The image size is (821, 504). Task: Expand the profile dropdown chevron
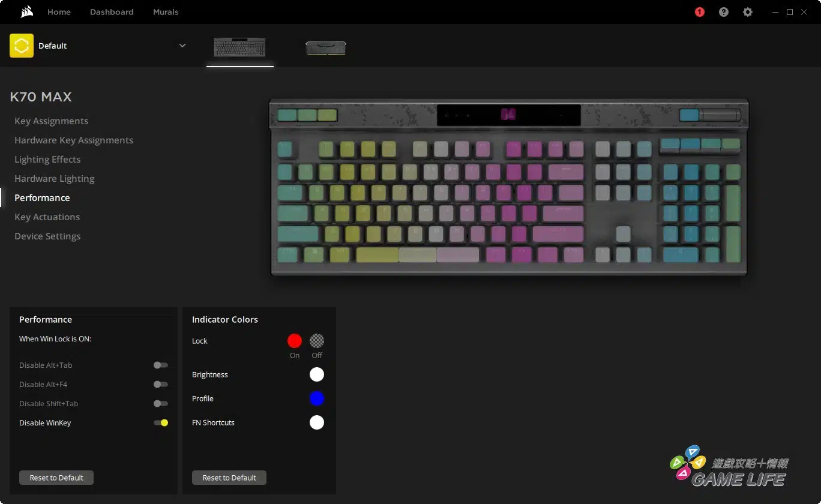click(182, 46)
